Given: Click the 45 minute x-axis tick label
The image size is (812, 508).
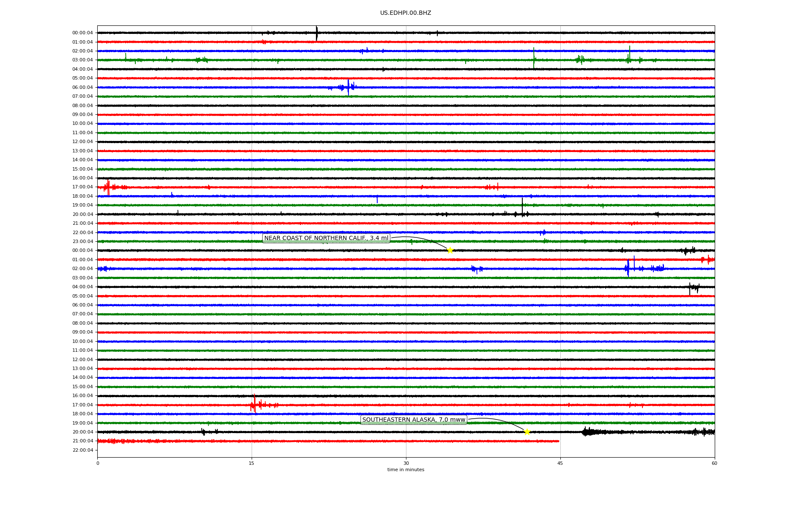Looking at the screenshot, I should pos(560,463).
